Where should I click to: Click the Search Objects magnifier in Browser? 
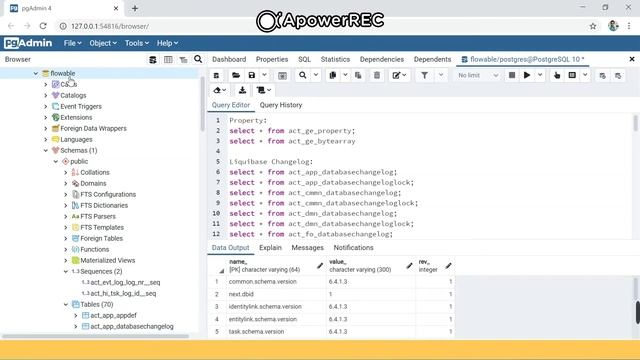pyautogui.click(x=198, y=59)
